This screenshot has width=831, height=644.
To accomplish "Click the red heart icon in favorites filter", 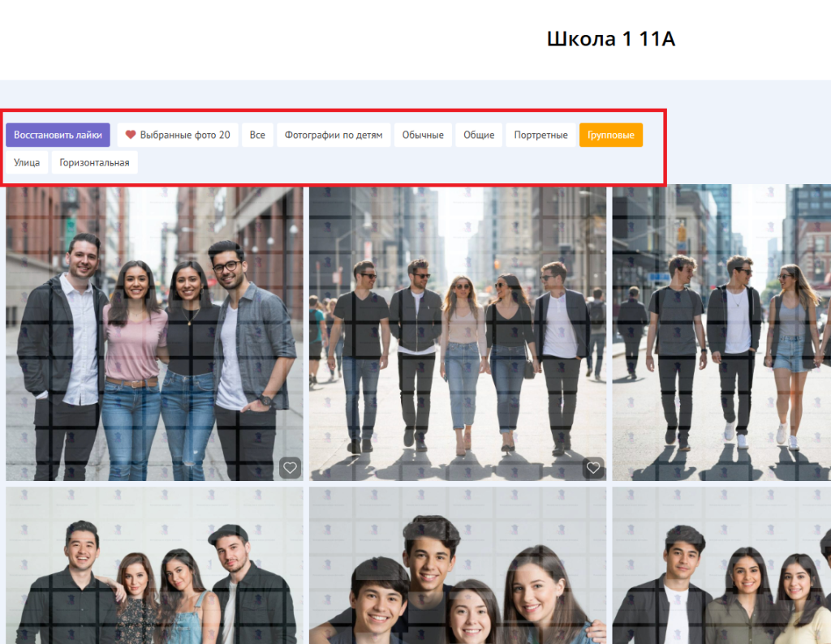I will [131, 135].
